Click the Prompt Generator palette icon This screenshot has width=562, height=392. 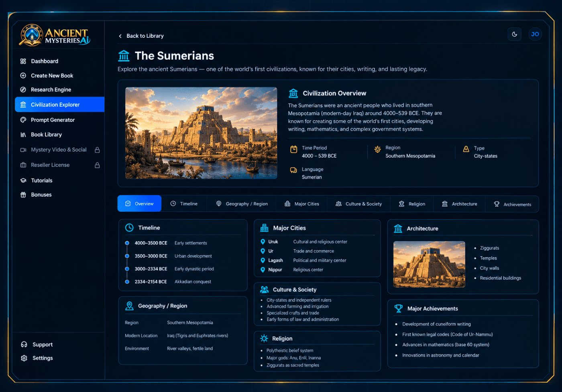(x=23, y=120)
